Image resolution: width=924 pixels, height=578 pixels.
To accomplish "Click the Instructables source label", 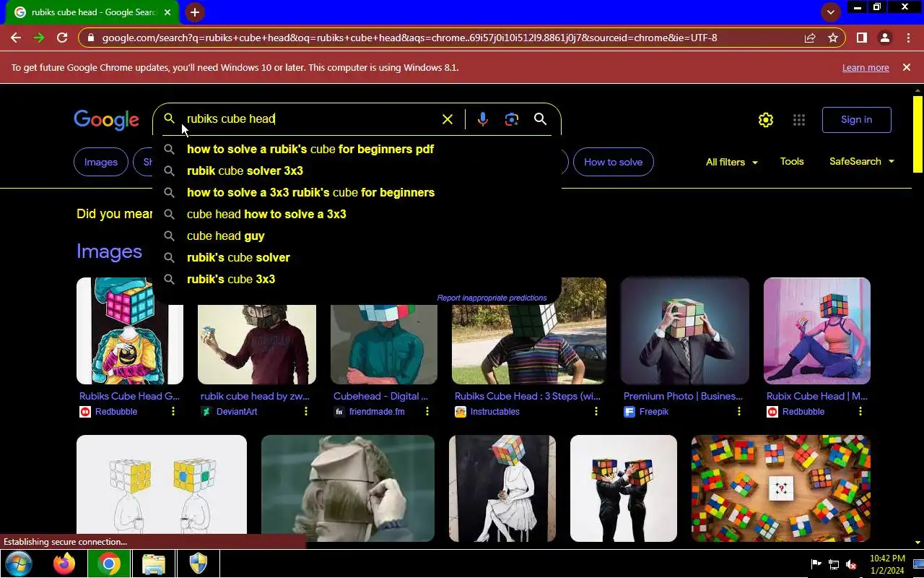I will (x=494, y=412).
